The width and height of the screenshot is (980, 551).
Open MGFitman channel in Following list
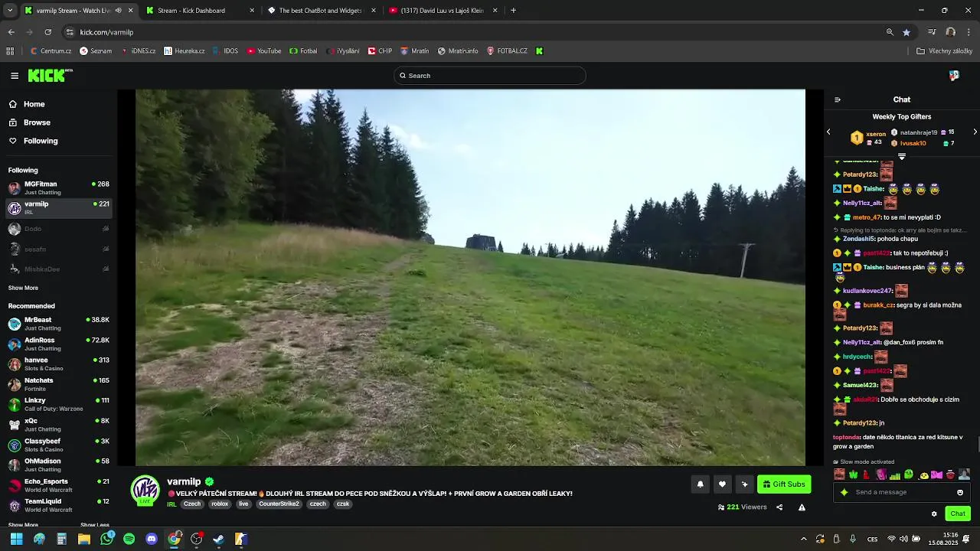coord(58,187)
